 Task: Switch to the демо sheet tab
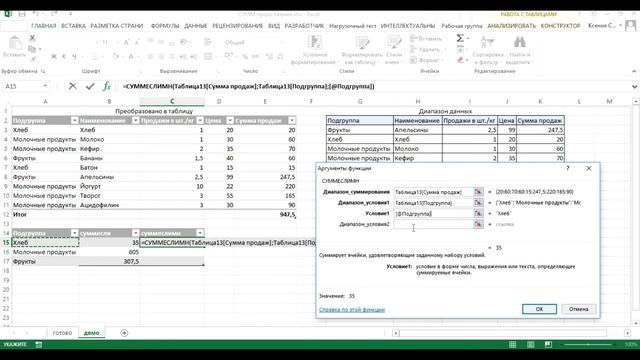coord(91,333)
